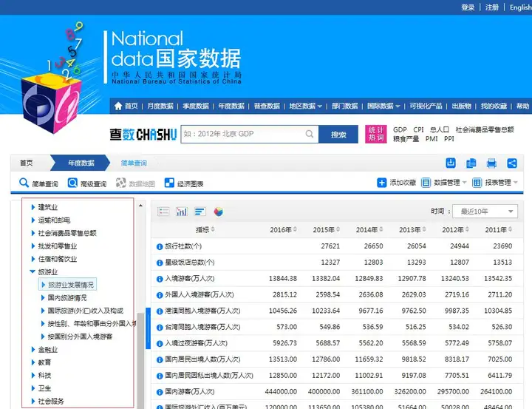Expand the 运输和邮电 tree node
Screen dimensions: 532x409
(x=33, y=220)
